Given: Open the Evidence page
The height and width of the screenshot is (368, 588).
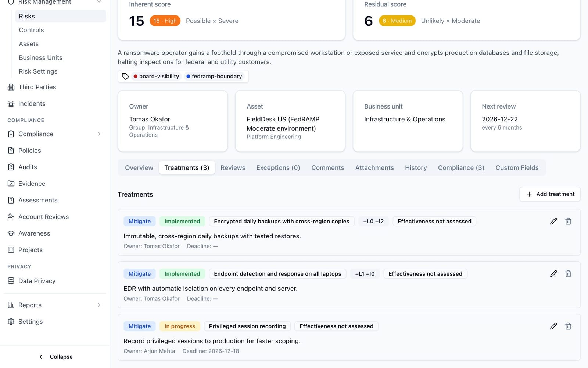Looking at the screenshot, I should click(x=55, y=183).
